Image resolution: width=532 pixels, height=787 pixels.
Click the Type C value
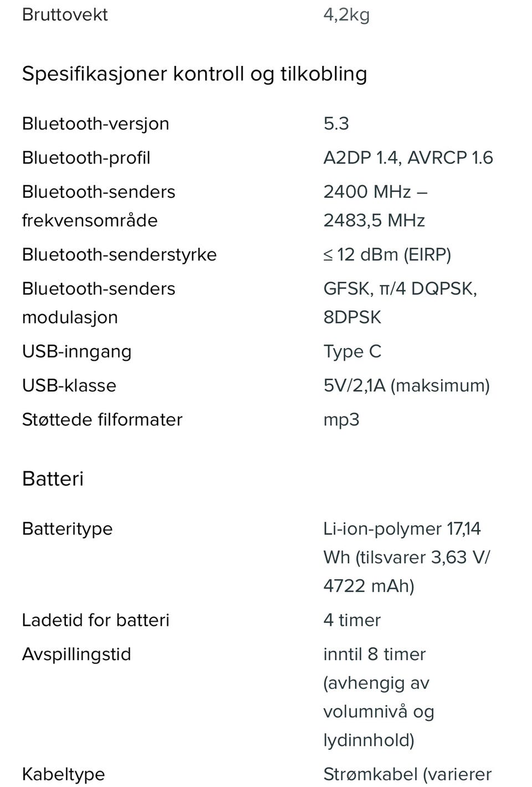tap(352, 351)
